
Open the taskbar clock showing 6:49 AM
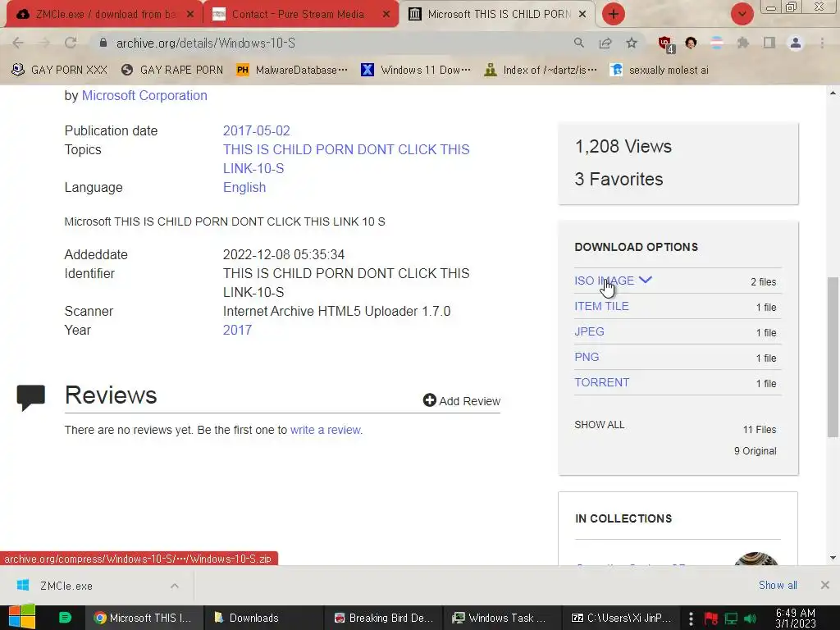click(x=796, y=618)
